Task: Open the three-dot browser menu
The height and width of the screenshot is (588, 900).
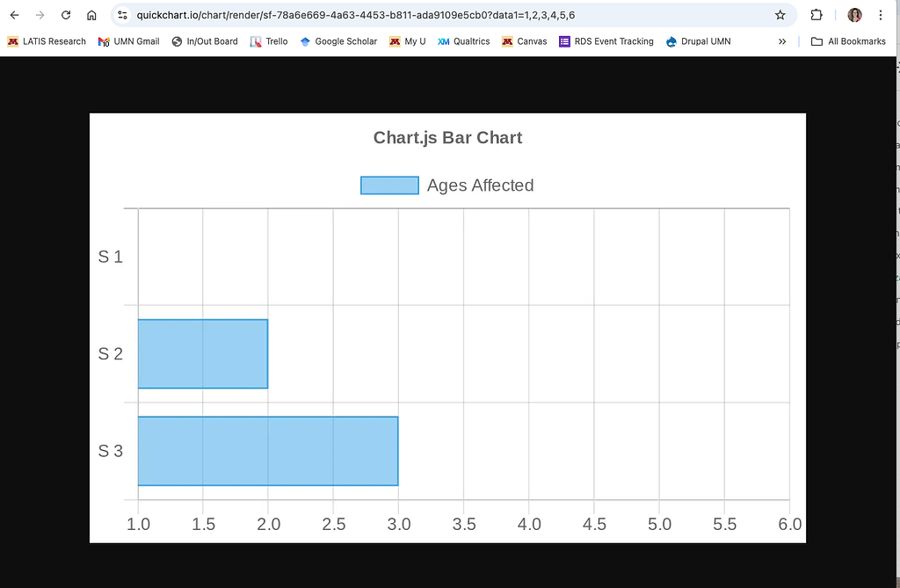Action: (x=881, y=15)
